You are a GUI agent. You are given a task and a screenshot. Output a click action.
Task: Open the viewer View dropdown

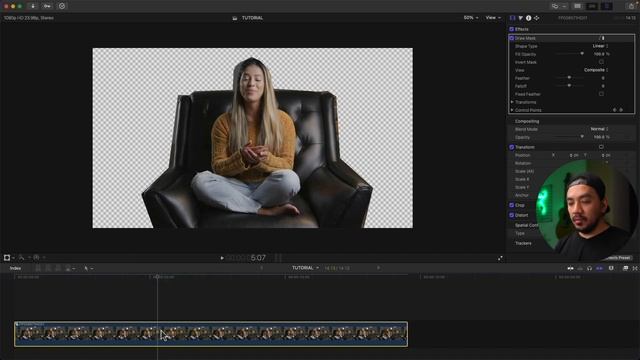click(493, 18)
